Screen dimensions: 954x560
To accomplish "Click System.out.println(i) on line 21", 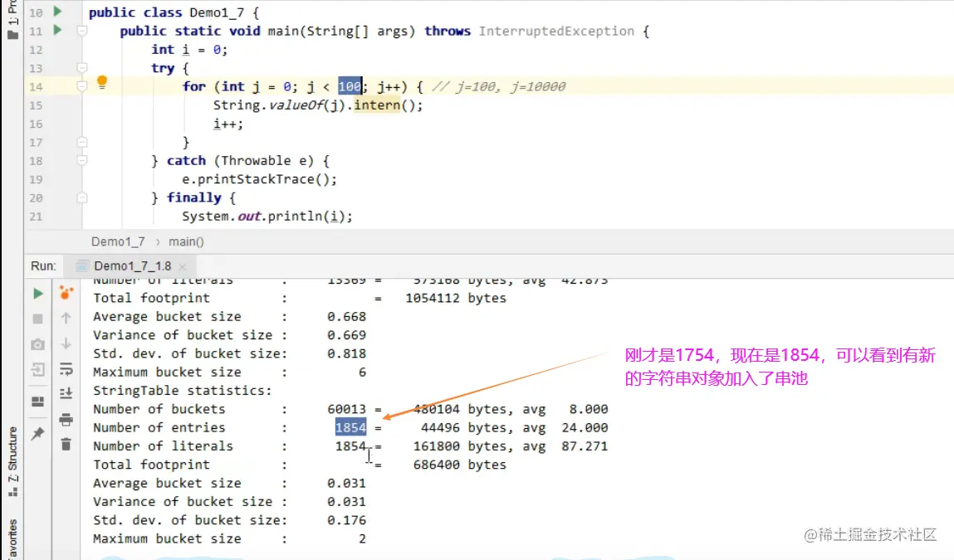I will [267, 217].
